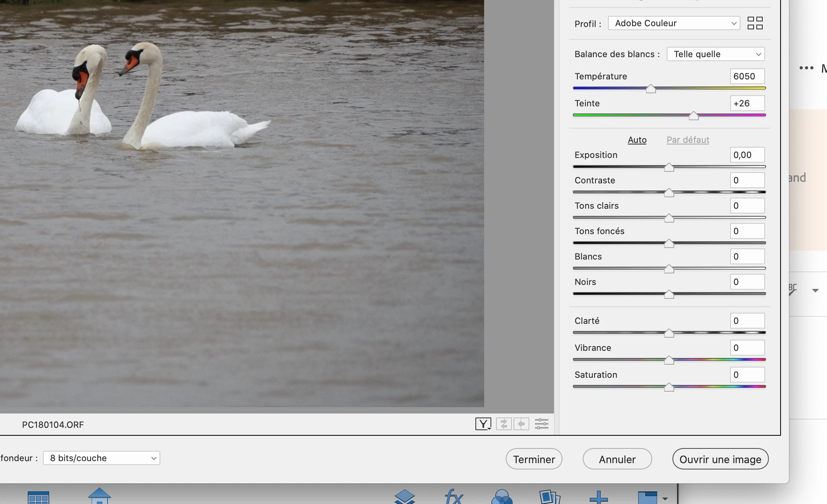Screen dimensions: 827x504
Task: Click the Auto tone link
Action: click(x=637, y=140)
